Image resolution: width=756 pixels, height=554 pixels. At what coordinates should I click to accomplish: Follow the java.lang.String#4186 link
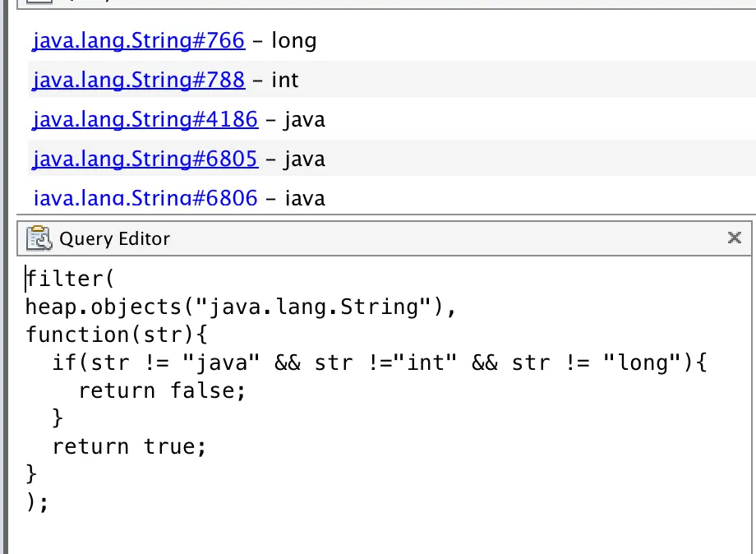point(145,119)
